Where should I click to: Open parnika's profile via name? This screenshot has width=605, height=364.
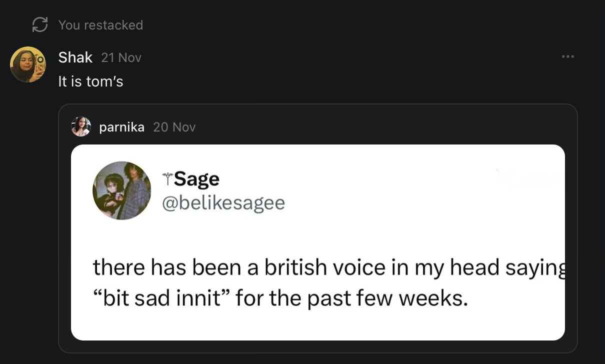121,127
